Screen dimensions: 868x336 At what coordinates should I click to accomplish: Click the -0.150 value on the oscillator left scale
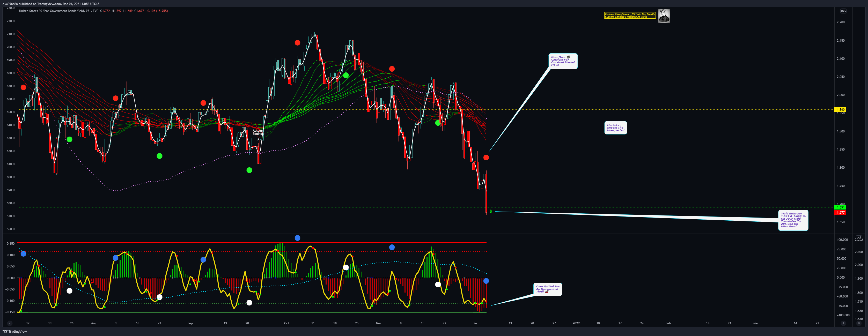[x=10, y=312]
